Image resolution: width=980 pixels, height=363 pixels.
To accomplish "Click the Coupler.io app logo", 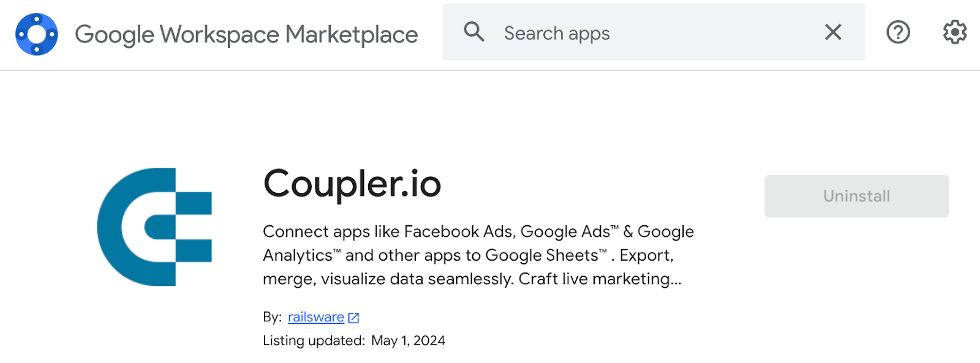I will [x=154, y=227].
